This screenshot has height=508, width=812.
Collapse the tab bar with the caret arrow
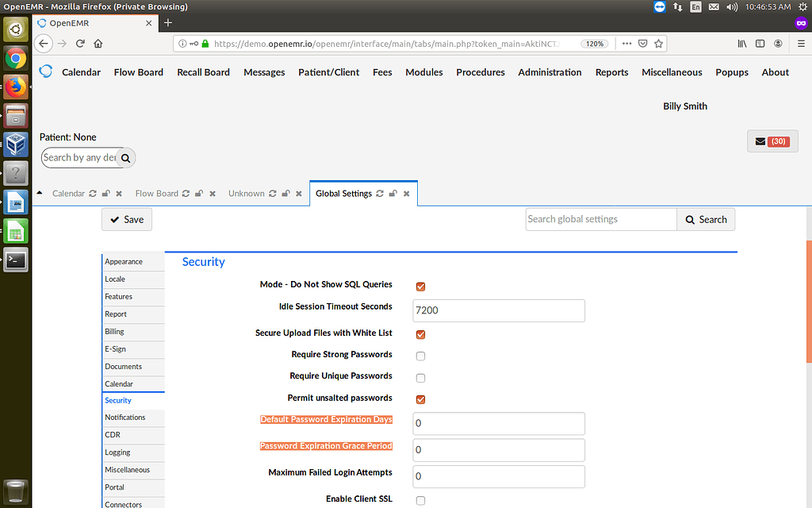[40, 192]
